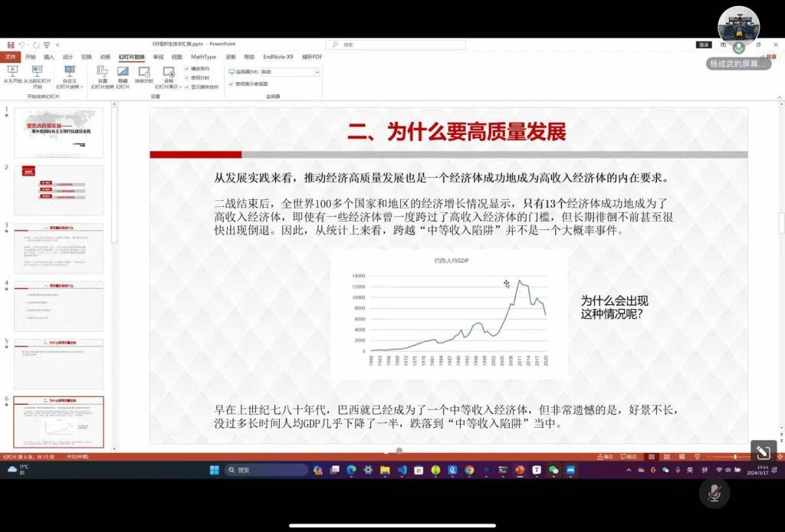
Task: Click the 备注 notes button in the status bar
Action: 606,456
